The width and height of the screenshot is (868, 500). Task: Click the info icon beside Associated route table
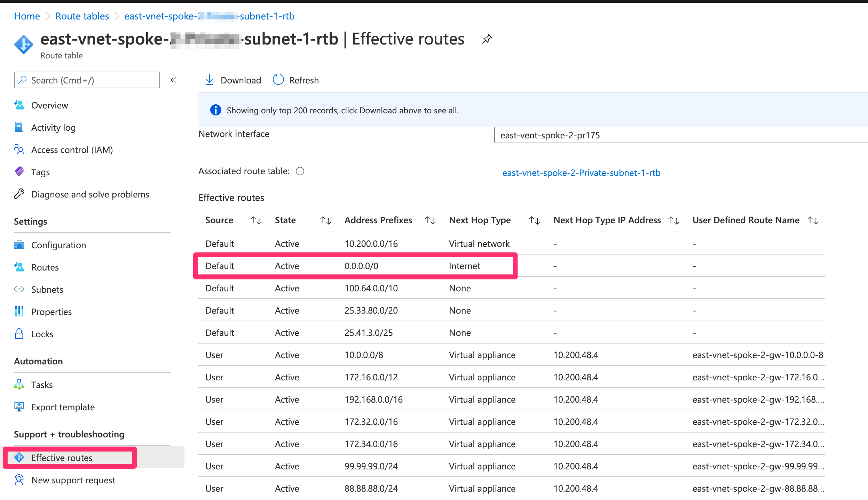point(300,171)
